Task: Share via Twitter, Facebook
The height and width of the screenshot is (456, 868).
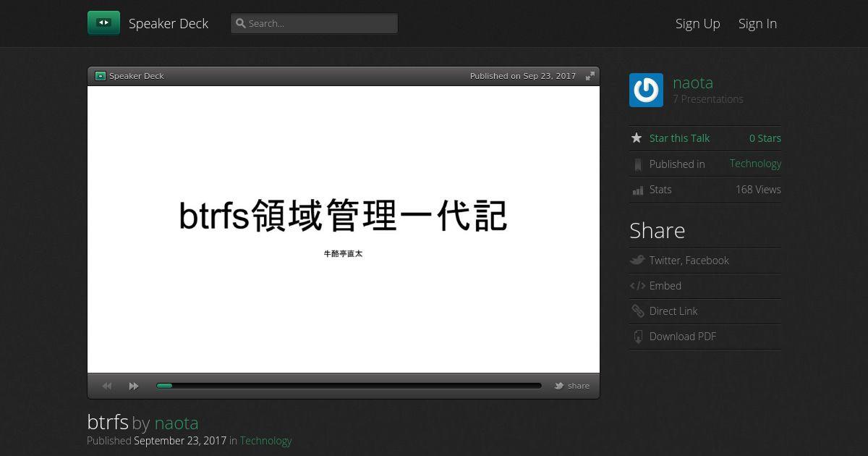Action: (689, 261)
